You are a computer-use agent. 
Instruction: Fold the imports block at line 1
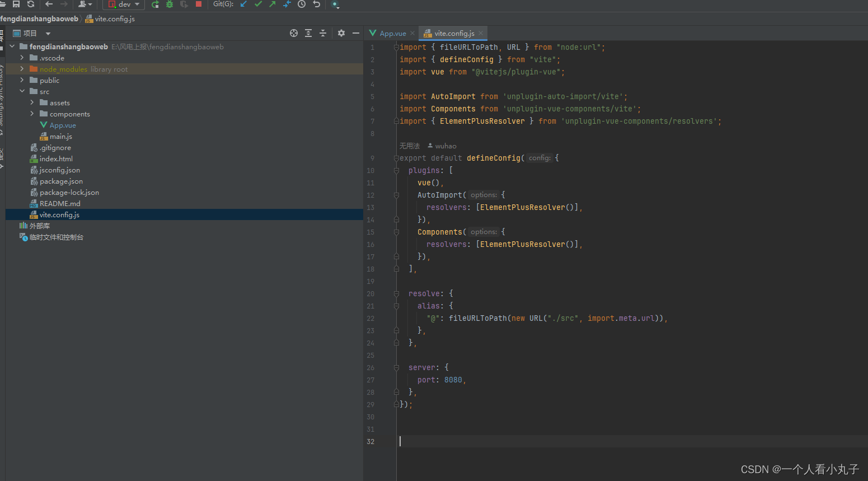tap(396, 47)
